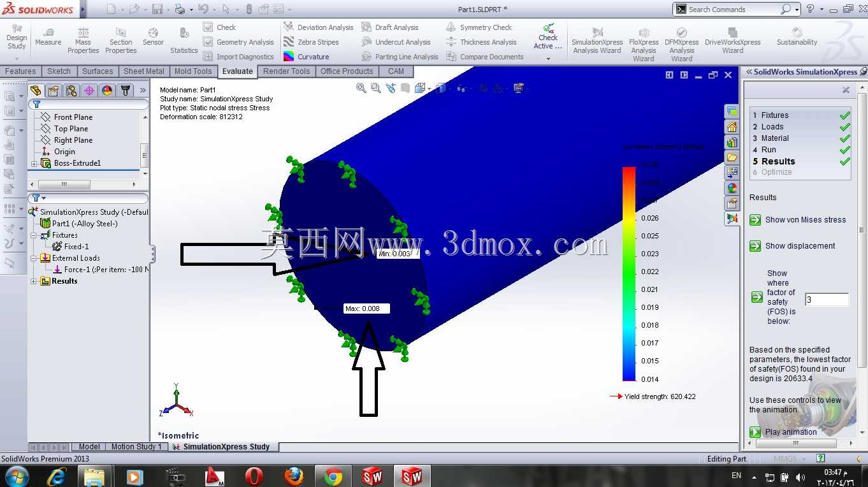Open ConfigurationManager tab
This screenshot has width=868, height=487.
point(71,91)
